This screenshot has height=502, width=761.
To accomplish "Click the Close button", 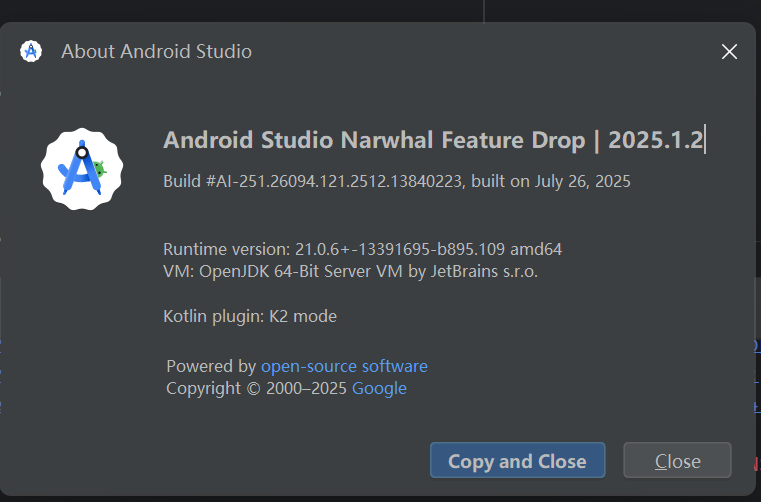I will (x=677, y=461).
